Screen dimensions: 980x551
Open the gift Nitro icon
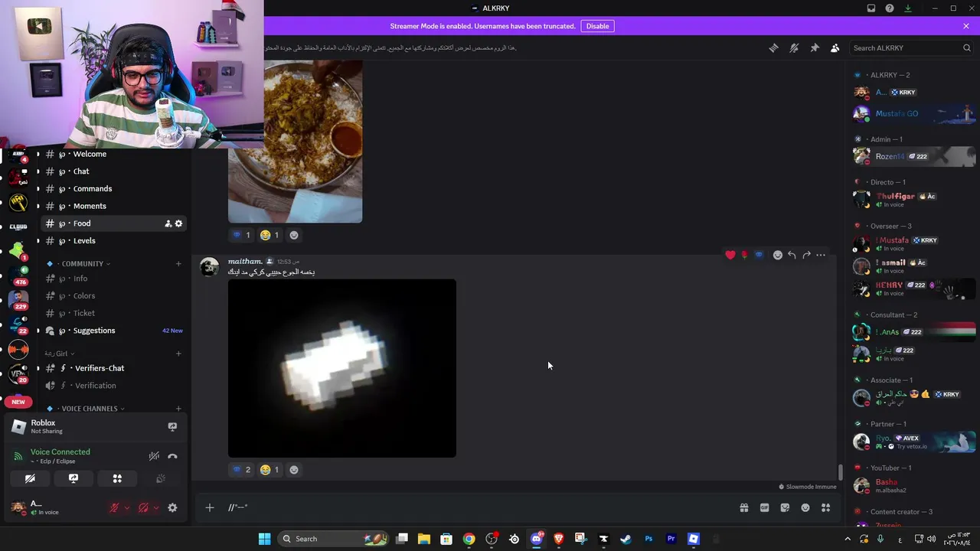(743, 507)
